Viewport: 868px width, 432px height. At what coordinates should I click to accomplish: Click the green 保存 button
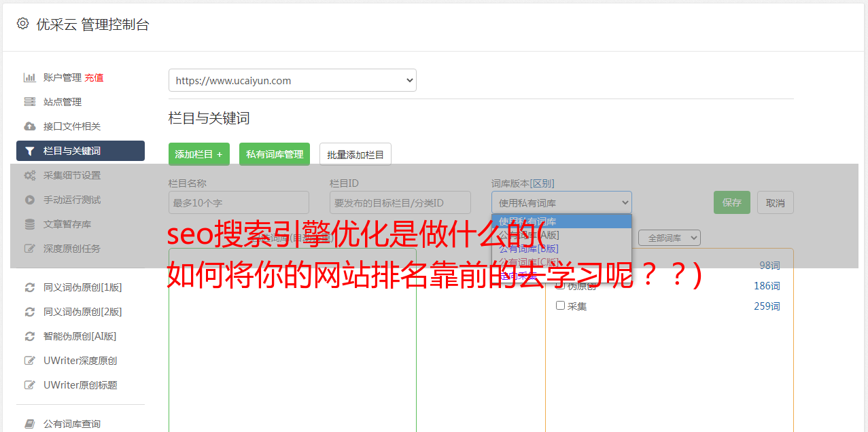732,202
